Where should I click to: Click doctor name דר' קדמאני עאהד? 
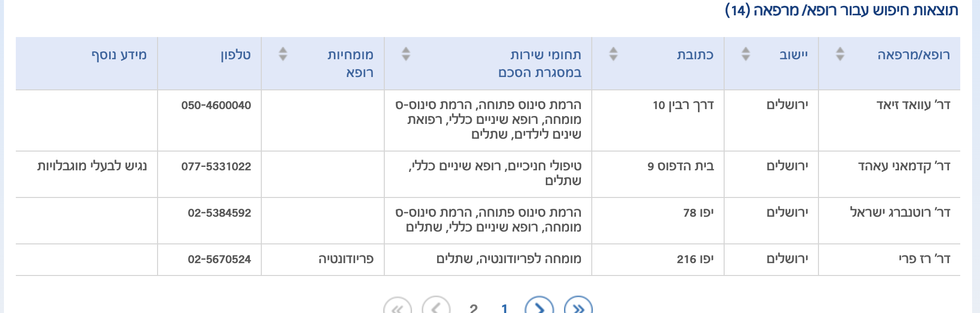(904, 166)
